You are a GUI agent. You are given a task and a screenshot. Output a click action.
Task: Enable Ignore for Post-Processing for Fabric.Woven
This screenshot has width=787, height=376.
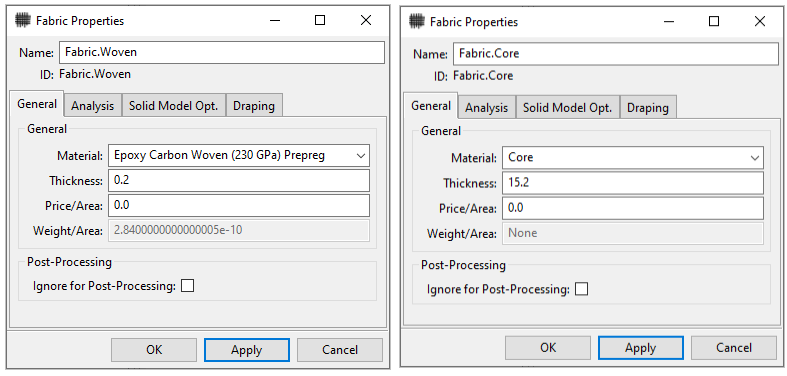point(188,286)
